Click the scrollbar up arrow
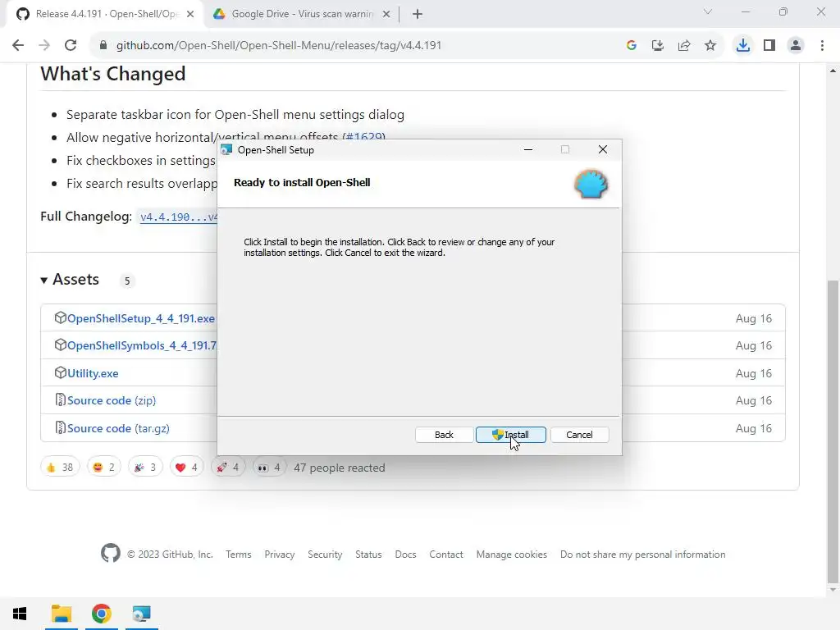Viewport: 840px width, 630px height. (x=833, y=70)
